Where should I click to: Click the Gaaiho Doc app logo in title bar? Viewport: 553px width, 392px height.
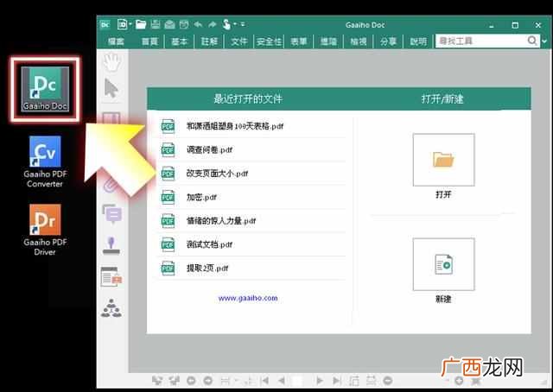coord(105,25)
